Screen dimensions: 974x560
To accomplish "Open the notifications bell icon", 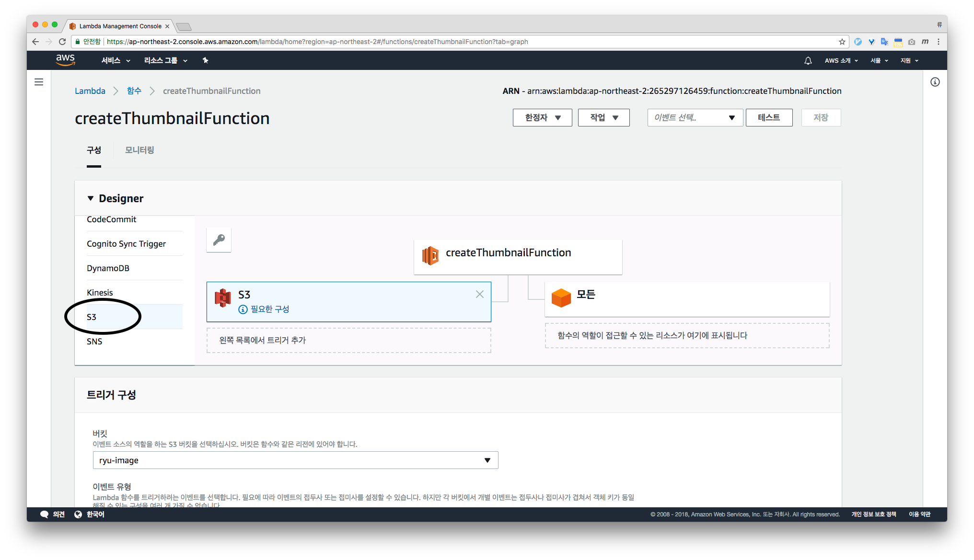I will (808, 61).
